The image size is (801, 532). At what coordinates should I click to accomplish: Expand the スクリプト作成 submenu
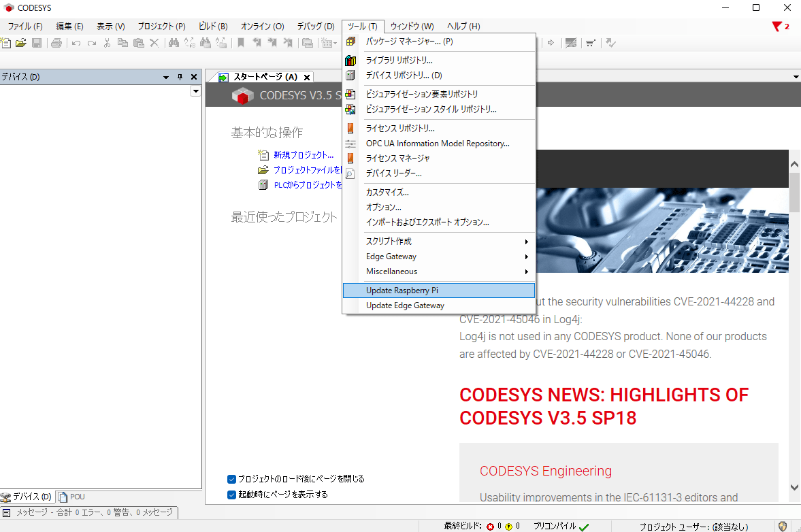point(439,242)
